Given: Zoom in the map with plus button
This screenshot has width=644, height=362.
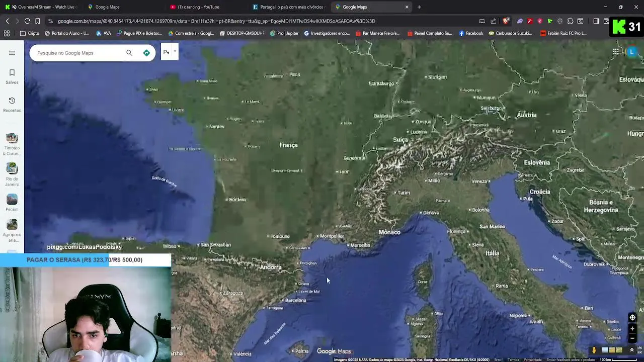Looking at the screenshot, I should (632, 328).
